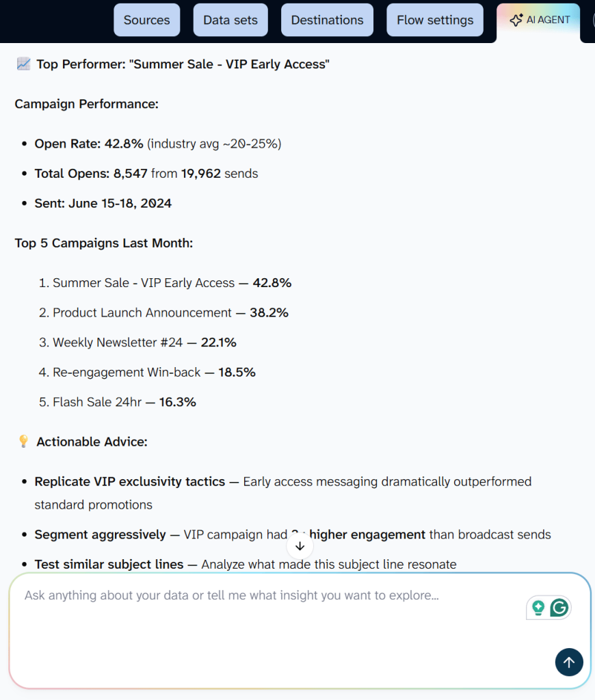The width and height of the screenshot is (595, 700).
Task: Click the green lightbulb suggestions icon
Action: pyautogui.click(x=538, y=607)
